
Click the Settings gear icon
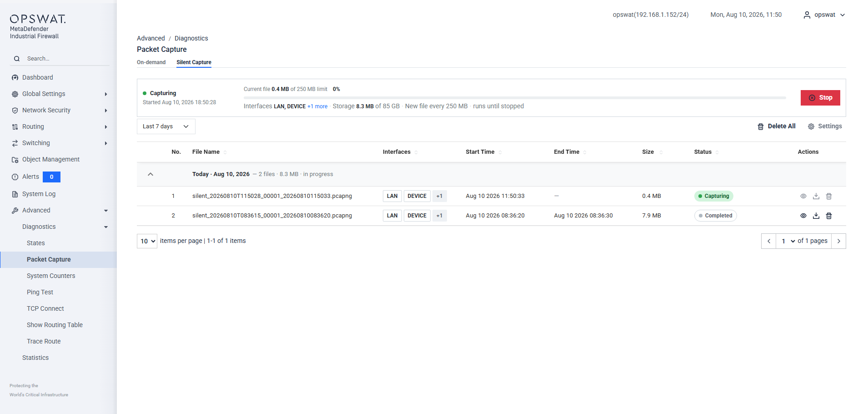811,126
